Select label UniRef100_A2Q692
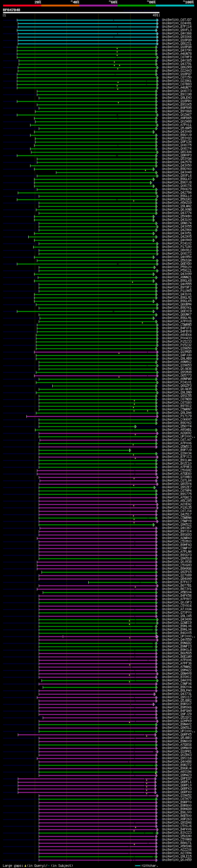The height and width of the screenshot is (868, 197). click(x=176, y=433)
